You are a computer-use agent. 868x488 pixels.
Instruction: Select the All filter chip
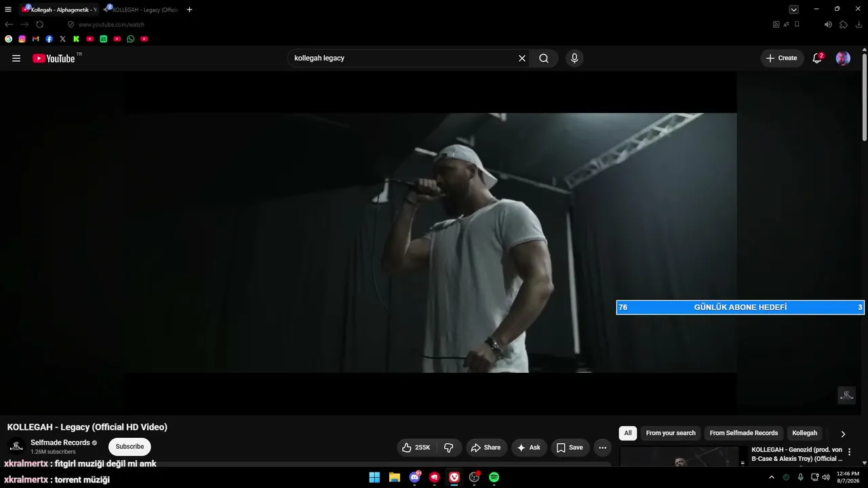point(628,433)
